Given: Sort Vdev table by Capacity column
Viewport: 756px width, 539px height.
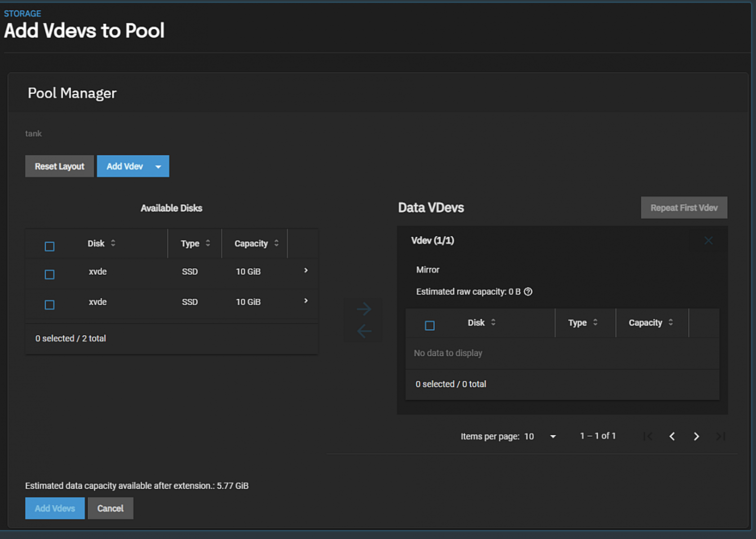Looking at the screenshot, I should [x=650, y=323].
